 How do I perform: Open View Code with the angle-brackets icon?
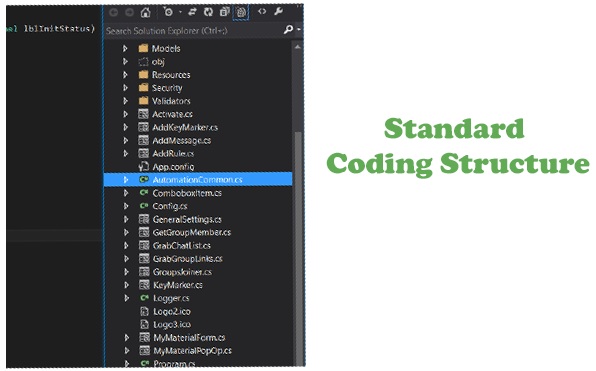point(262,11)
